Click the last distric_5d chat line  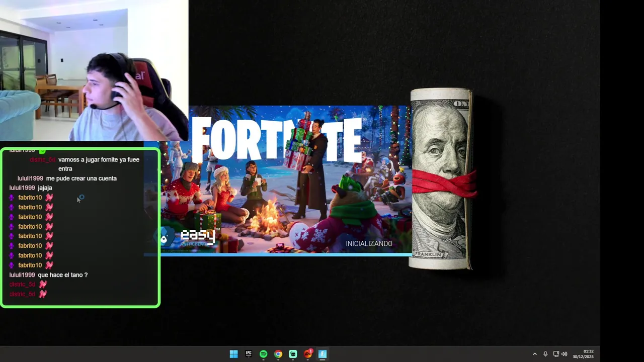point(28,294)
